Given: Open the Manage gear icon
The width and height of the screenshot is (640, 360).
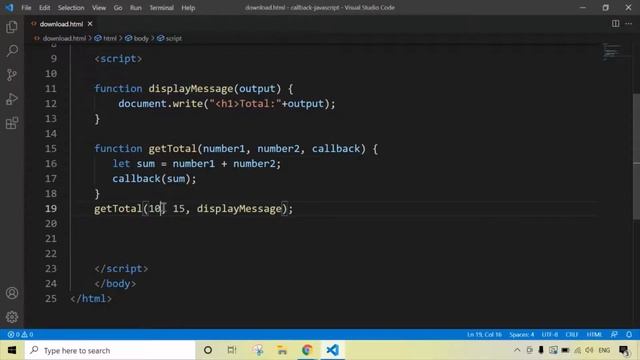Looking at the screenshot, I should 12,317.
